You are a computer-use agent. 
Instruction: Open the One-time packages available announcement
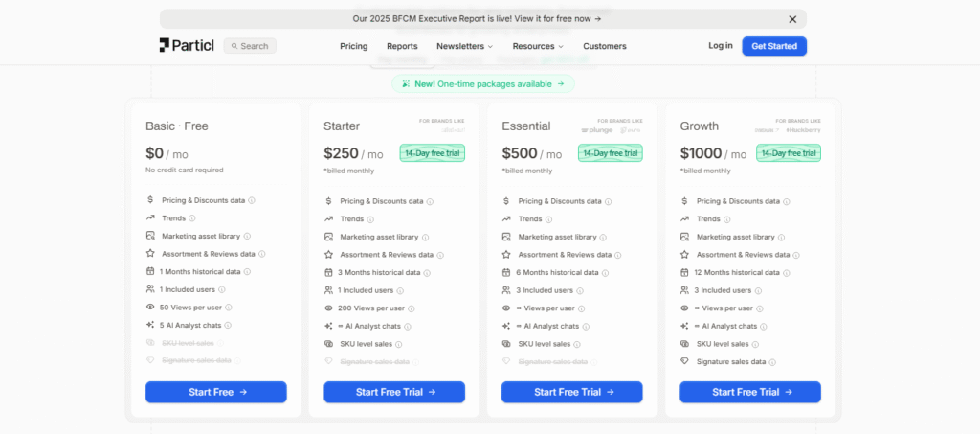point(483,84)
